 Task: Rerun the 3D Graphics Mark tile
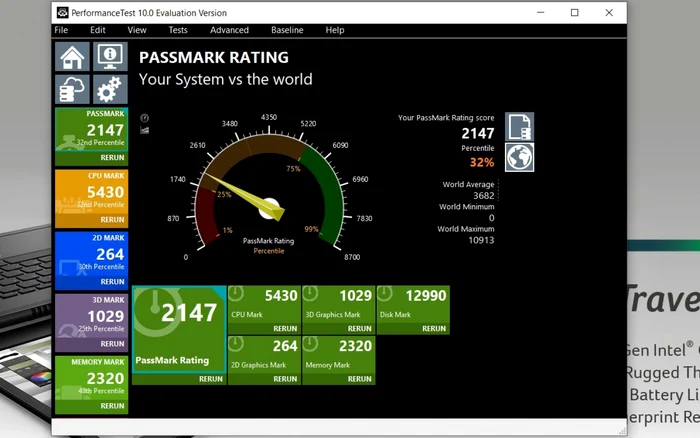[x=359, y=329]
